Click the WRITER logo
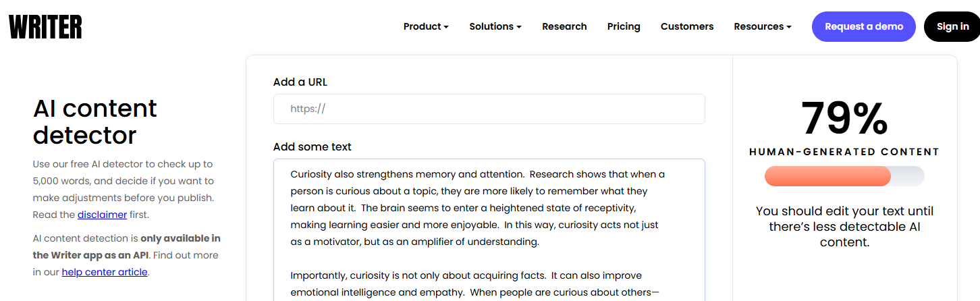The width and height of the screenshot is (980, 301). click(x=46, y=27)
